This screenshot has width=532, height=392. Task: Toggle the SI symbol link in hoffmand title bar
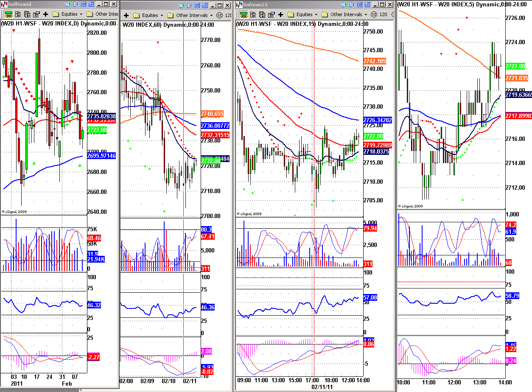coord(68,4)
